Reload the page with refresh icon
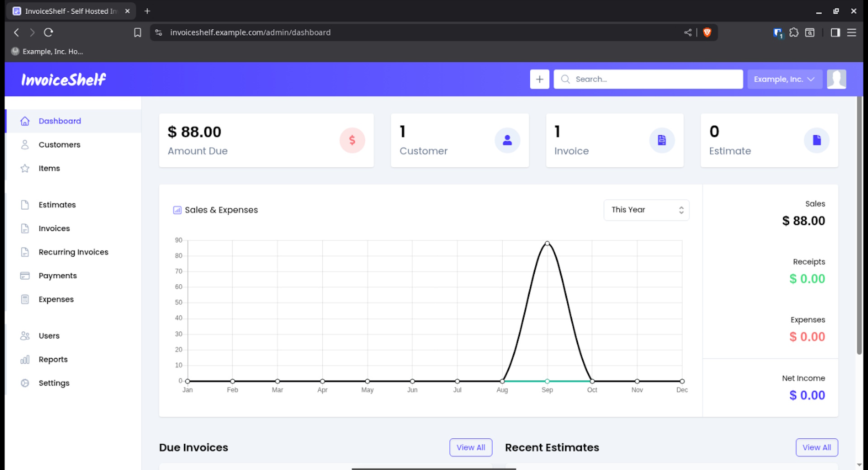 point(48,33)
